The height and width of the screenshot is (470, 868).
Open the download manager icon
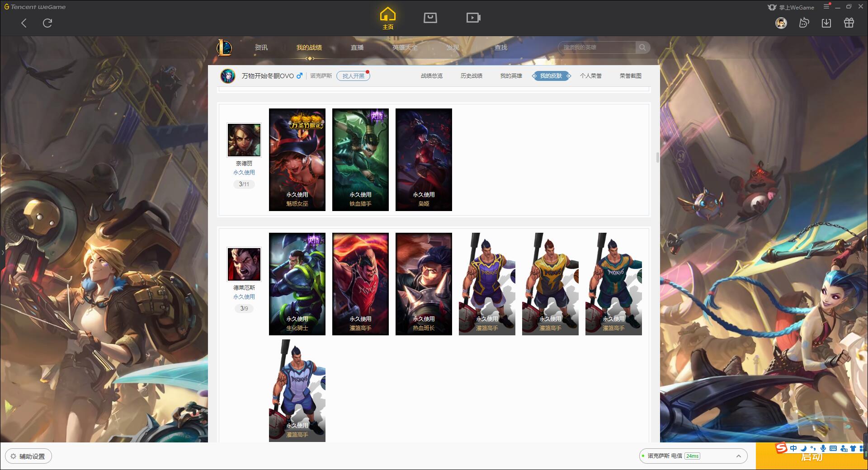point(826,23)
